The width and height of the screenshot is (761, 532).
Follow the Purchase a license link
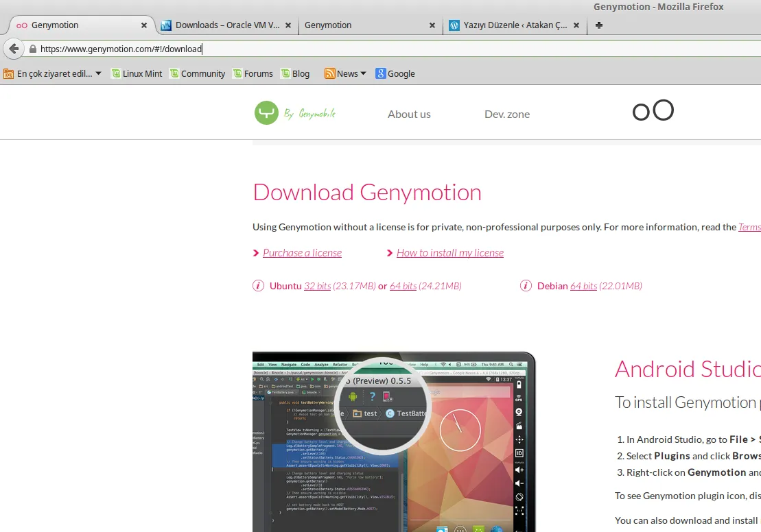(x=303, y=253)
